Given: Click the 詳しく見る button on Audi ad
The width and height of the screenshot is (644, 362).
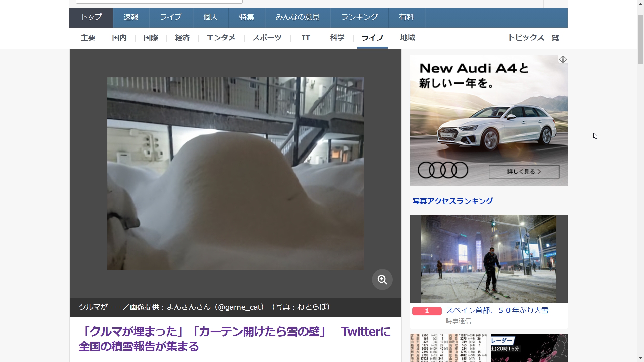Looking at the screenshot, I should [524, 172].
